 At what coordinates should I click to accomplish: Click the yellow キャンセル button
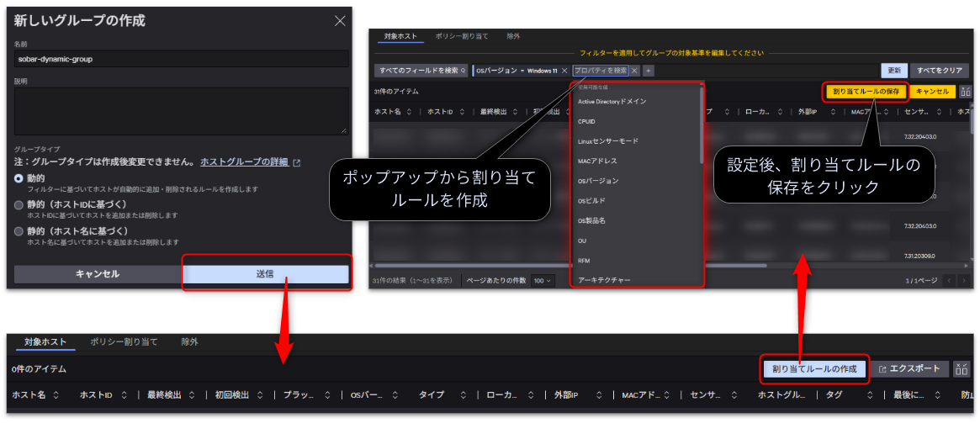point(933,91)
